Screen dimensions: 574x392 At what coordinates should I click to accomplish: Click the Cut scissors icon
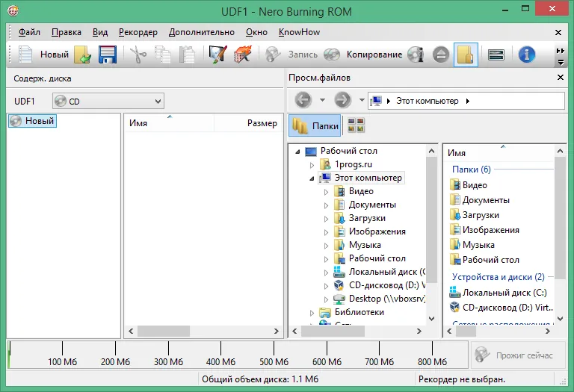tap(138, 55)
